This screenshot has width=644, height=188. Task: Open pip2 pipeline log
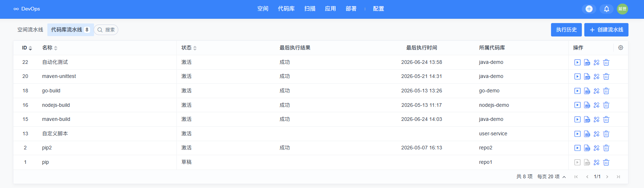point(587,148)
